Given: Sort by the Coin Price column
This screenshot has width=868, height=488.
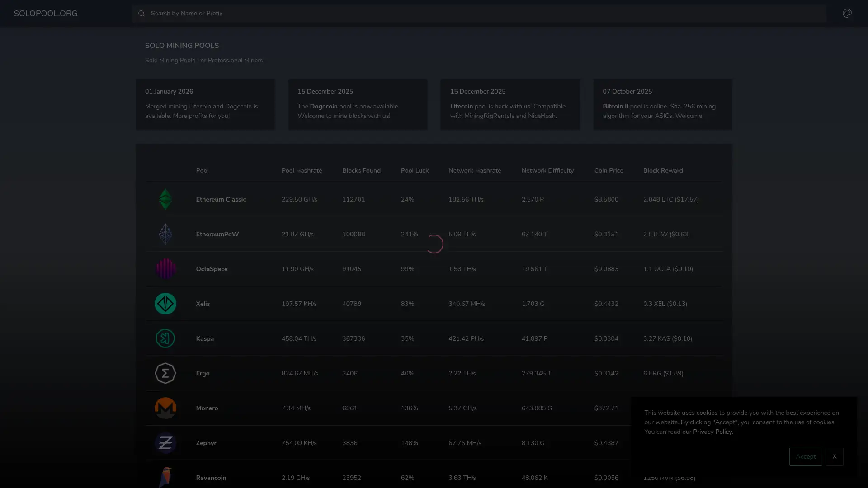Looking at the screenshot, I should pyautogui.click(x=609, y=170).
